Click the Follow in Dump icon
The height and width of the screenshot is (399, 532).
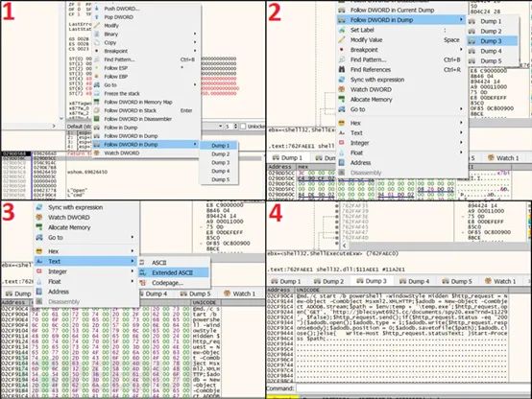pos(97,128)
